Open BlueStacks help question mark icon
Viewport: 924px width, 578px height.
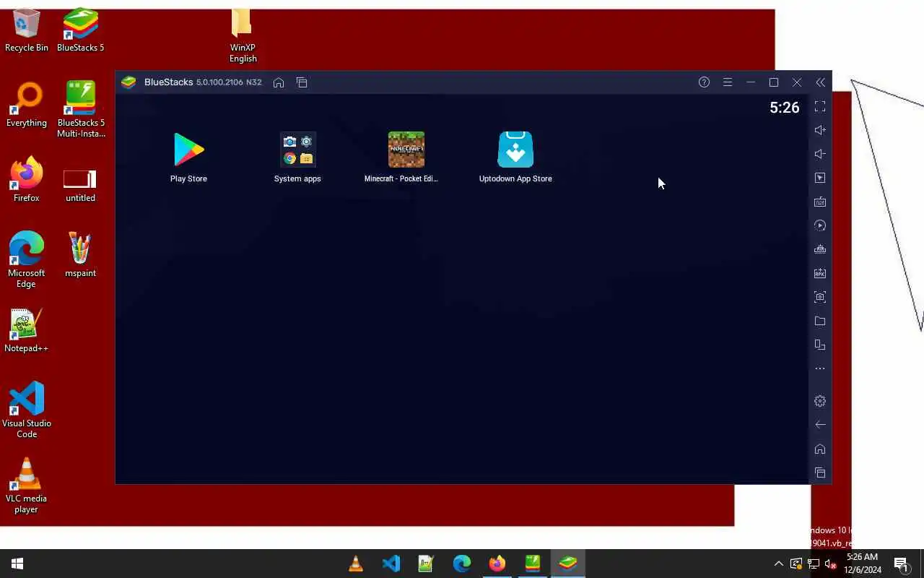click(704, 82)
